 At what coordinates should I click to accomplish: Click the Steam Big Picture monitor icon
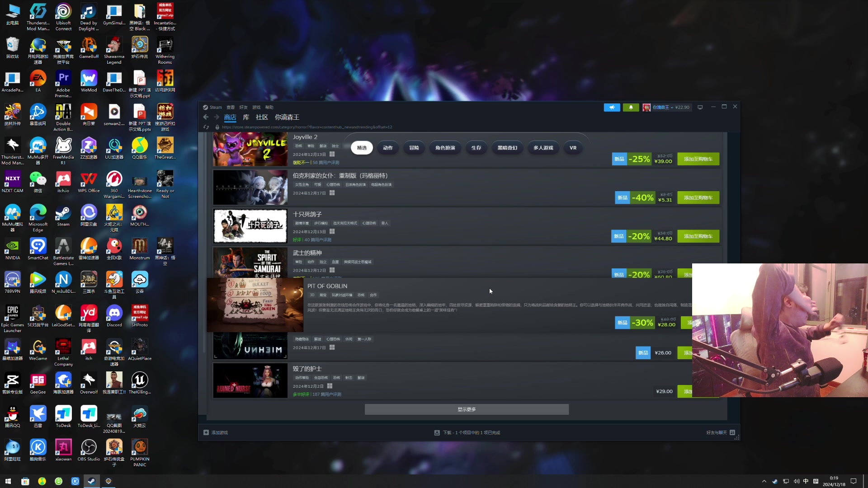700,107
